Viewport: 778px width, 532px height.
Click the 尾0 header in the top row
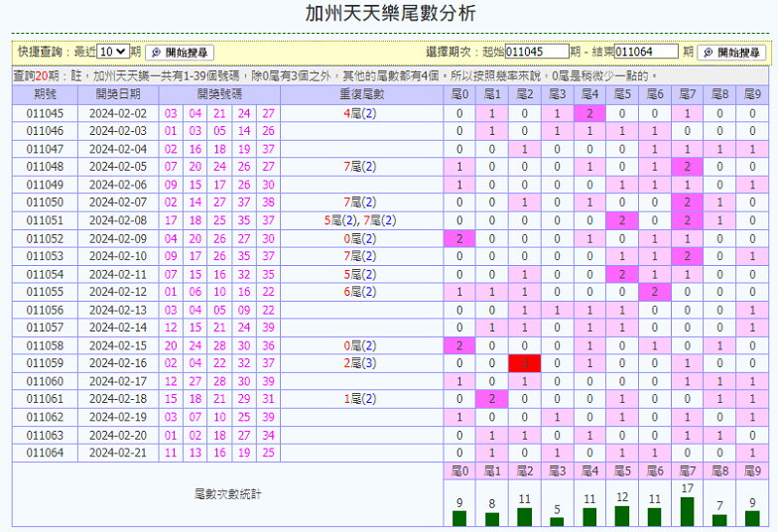tap(459, 94)
